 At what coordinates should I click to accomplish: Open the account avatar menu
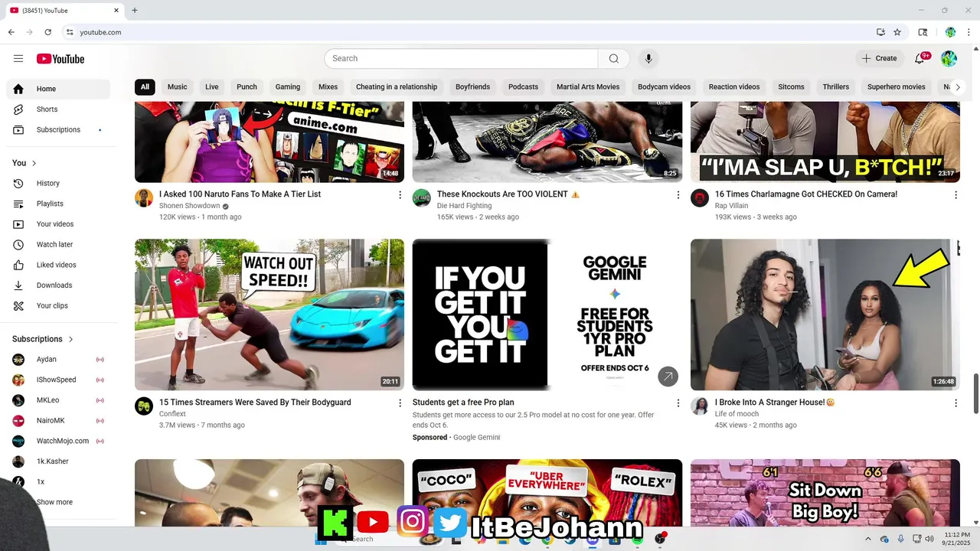[x=949, y=59]
